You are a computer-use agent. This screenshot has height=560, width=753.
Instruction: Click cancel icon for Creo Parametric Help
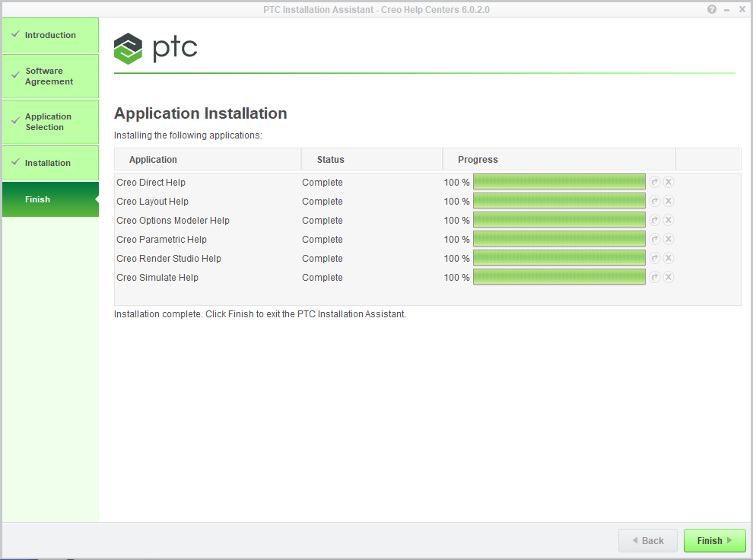(x=669, y=239)
